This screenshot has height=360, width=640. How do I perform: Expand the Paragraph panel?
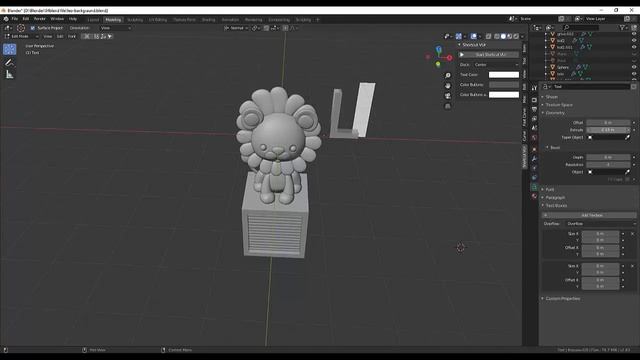coord(555,198)
